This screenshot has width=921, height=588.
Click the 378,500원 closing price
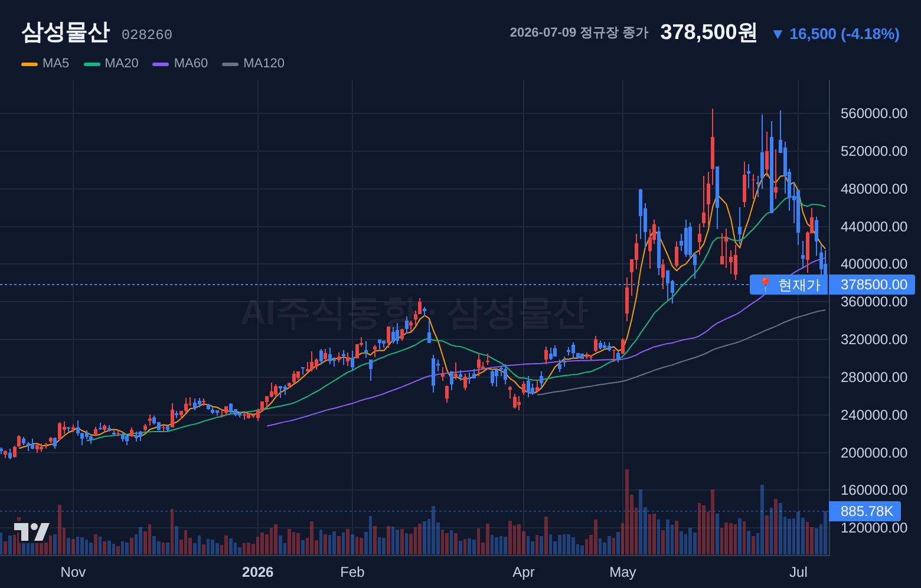pyautogui.click(x=708, y=32)
